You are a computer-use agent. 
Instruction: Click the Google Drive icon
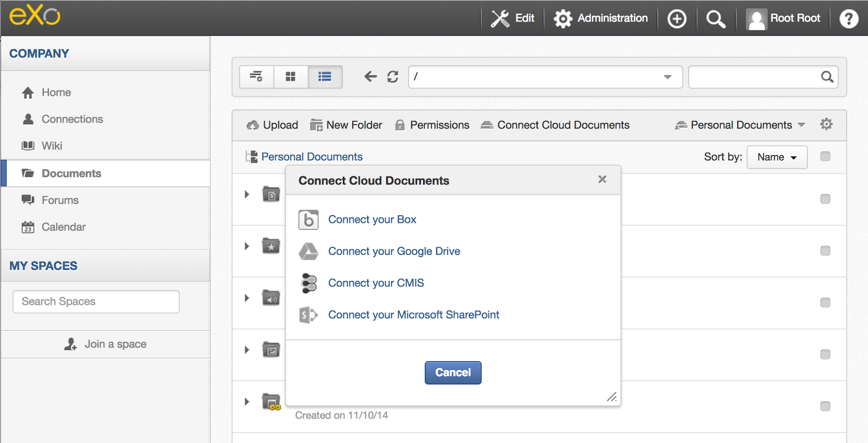coord(308,251)
